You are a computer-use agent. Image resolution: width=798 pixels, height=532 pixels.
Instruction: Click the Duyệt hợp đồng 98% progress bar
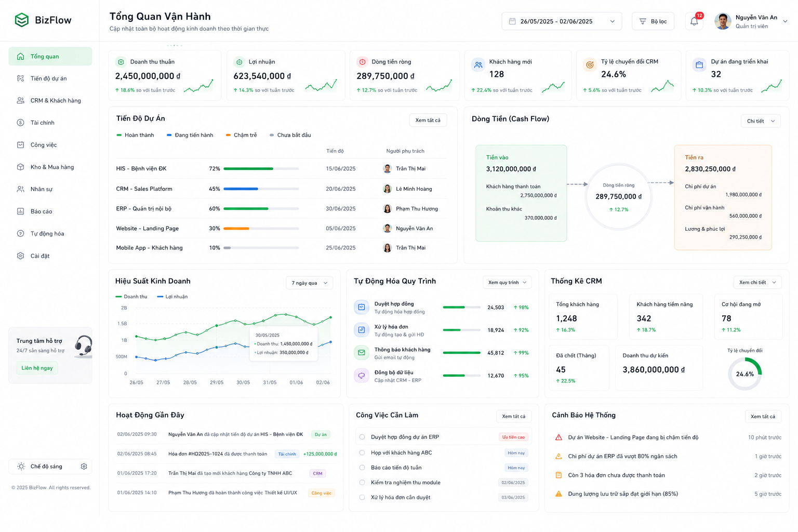(461, 308)
